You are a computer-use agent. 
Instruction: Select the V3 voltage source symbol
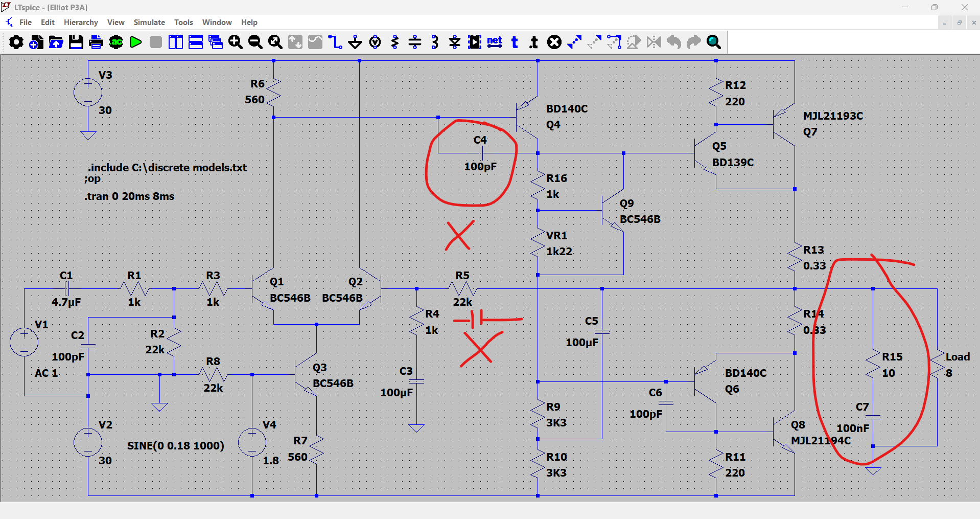tap(88, 93)
